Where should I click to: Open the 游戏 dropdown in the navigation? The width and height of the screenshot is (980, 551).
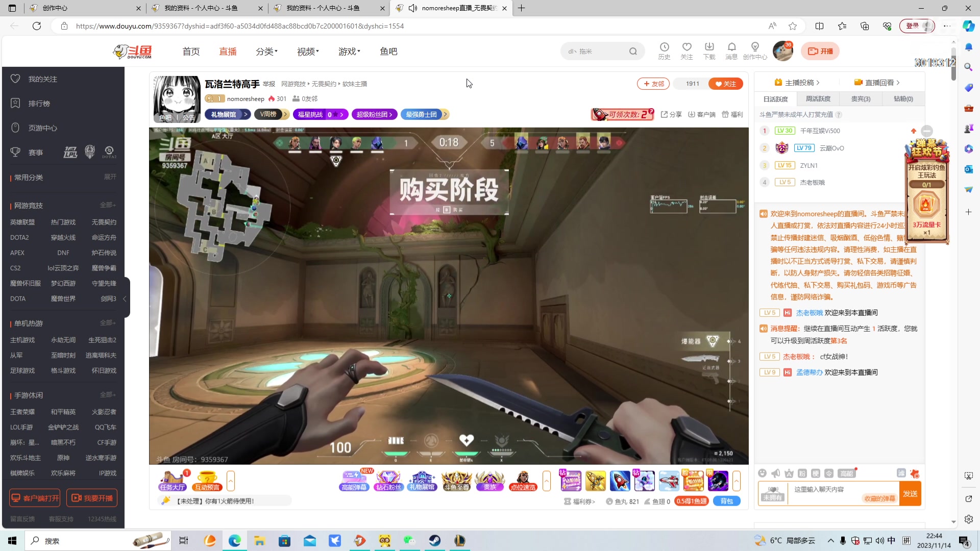tap(349, 52)
